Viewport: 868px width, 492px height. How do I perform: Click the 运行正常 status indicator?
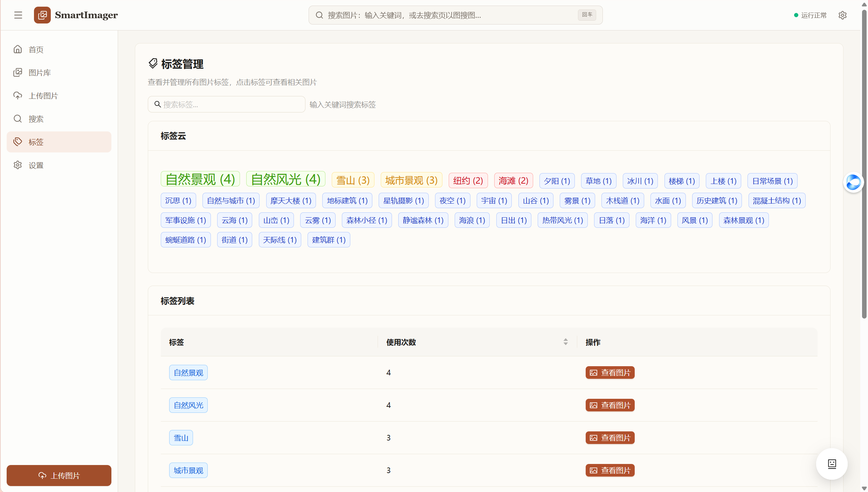pos(810,15)
